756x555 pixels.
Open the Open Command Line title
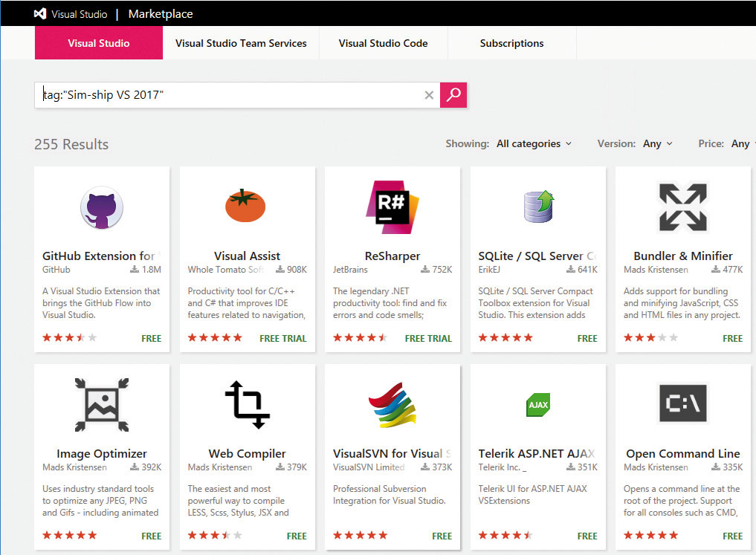coord(683,453)
